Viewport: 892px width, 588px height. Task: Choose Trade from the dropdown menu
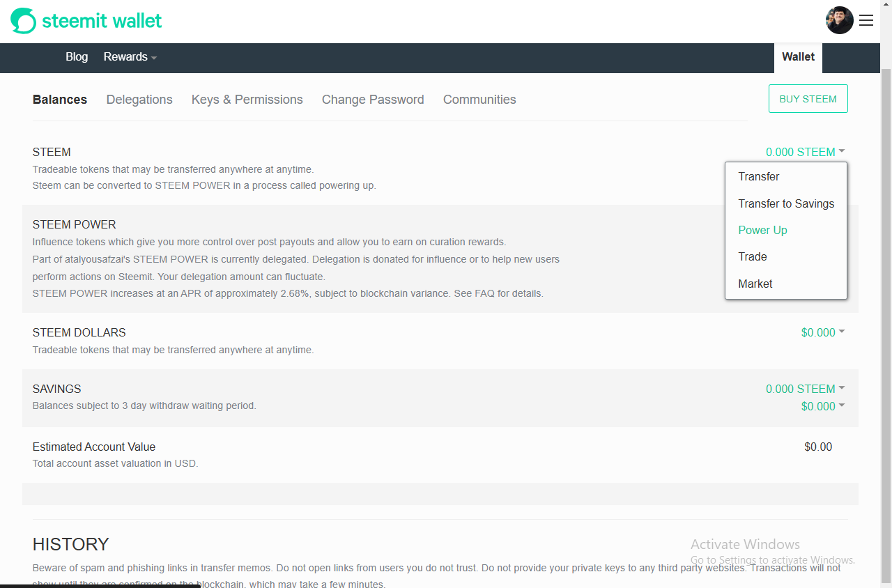tap(752, 256)
